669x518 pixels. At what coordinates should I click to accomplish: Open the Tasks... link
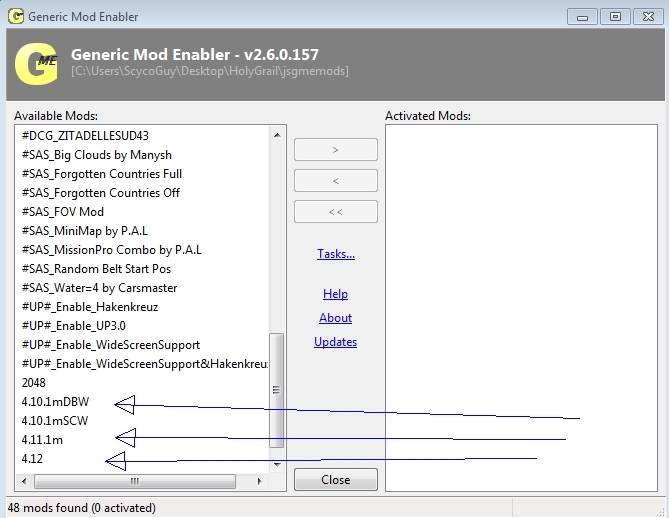pyautogui.click(x=336, y=254)
